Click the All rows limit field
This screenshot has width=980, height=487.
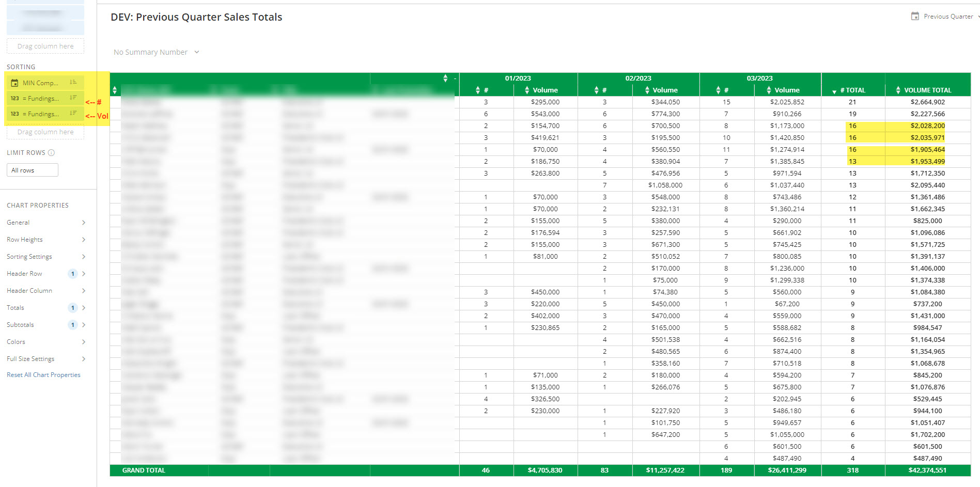pos(32,169)
